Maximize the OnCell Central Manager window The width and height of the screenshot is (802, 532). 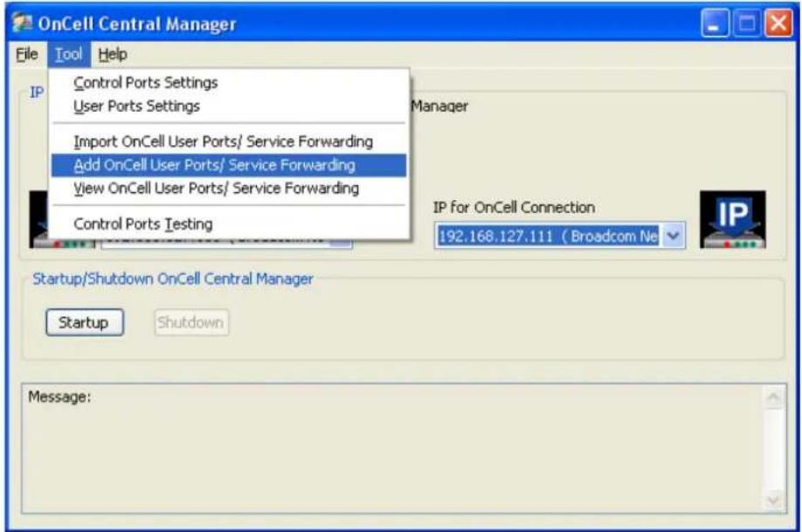point(746,24)
